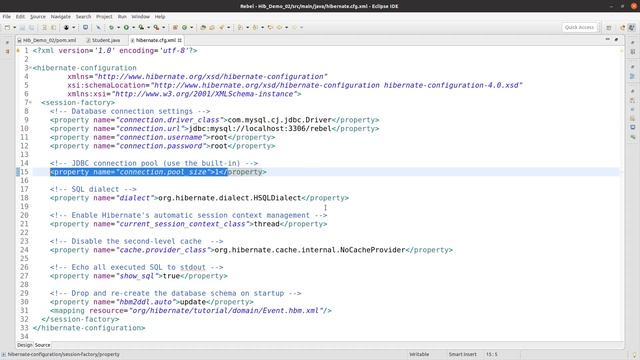The image size is (640, 360).
Task: Open the Coverage dropdown arrow
Action: tap(149, 27)
